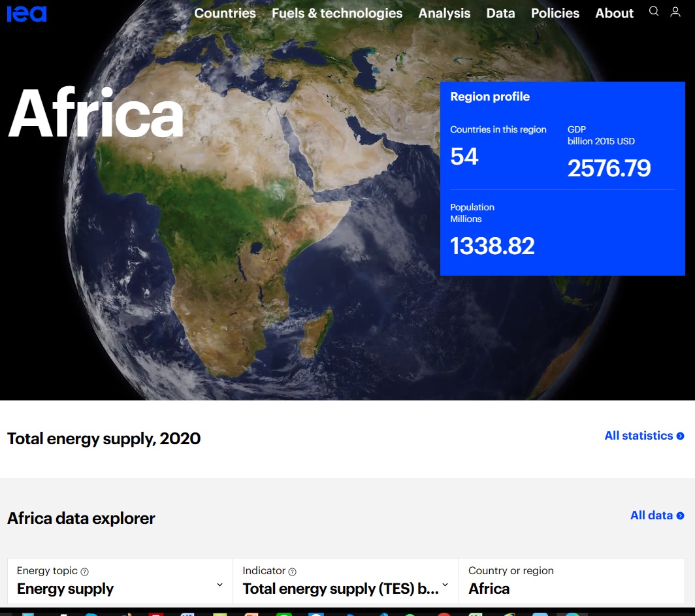Follow the All statistics link
Screen dimensions: 695x616
(645, 436)
